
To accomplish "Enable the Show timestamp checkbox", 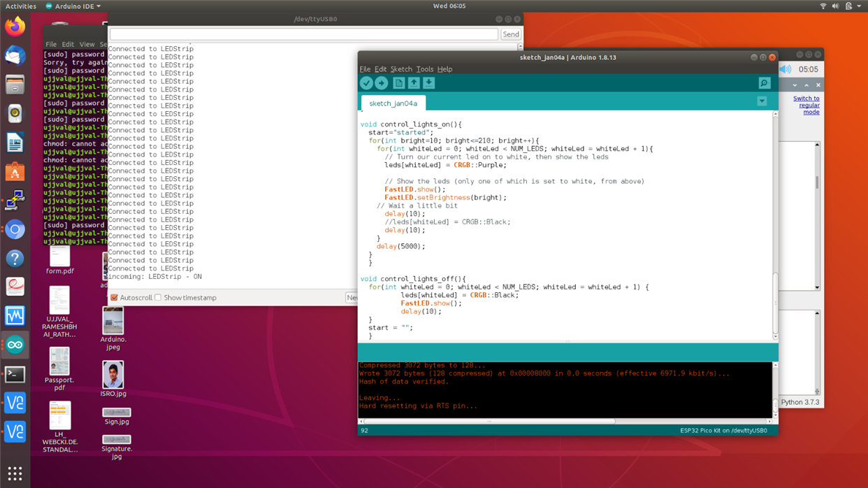I will (158, 298).
